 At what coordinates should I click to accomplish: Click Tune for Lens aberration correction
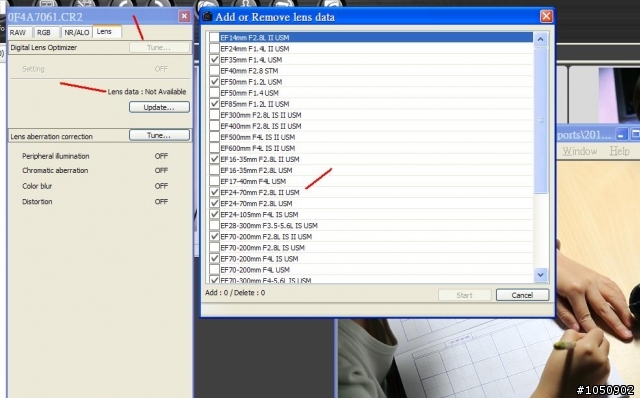click(159, 135)
